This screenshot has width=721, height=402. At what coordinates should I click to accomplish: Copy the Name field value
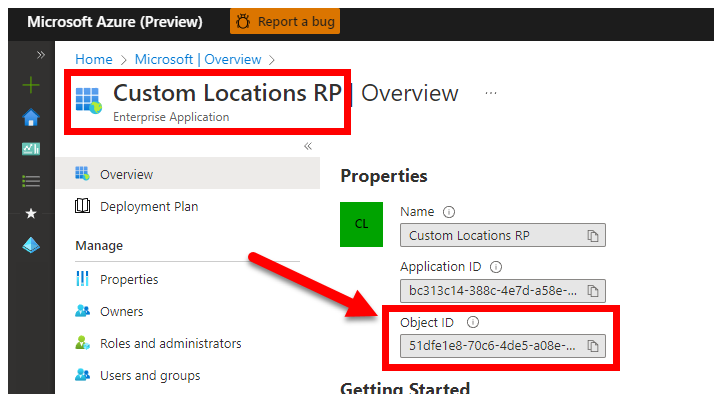(x=593, y=236)
